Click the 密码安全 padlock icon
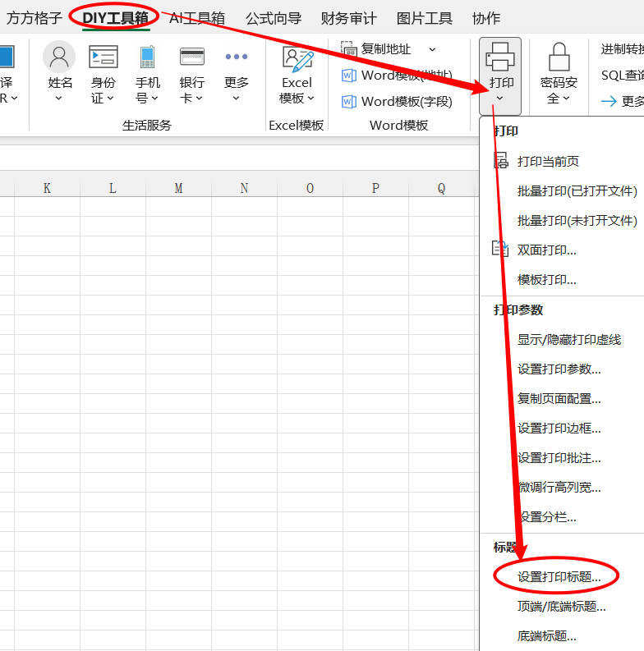Screen dimensions: 644x651 point(559,57)
